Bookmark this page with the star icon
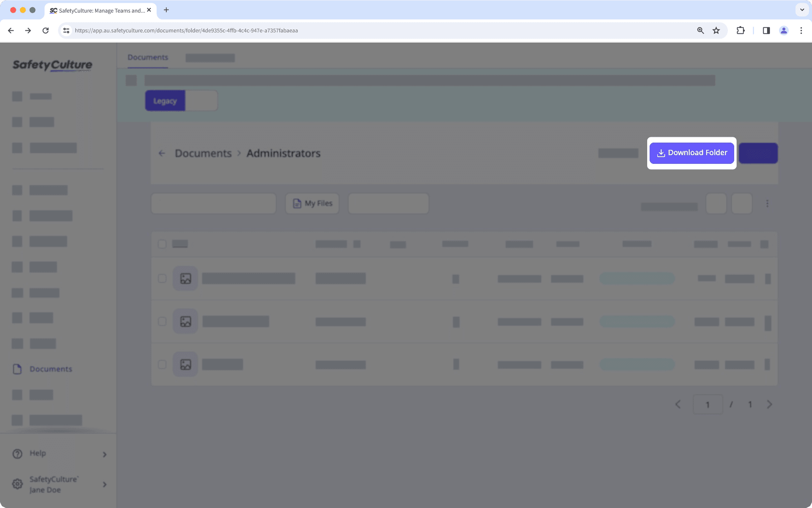The image size is (812, 508). [x=716, y=30]
